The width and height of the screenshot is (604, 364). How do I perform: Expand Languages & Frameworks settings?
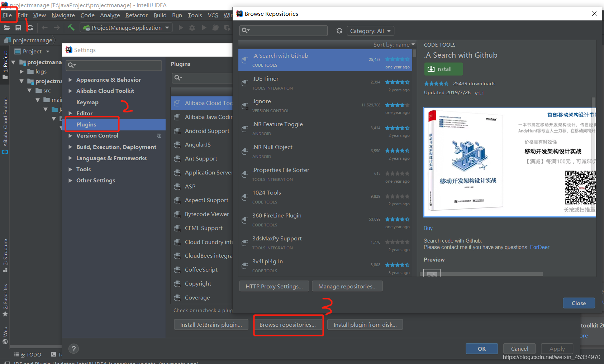tap(71, 158)
